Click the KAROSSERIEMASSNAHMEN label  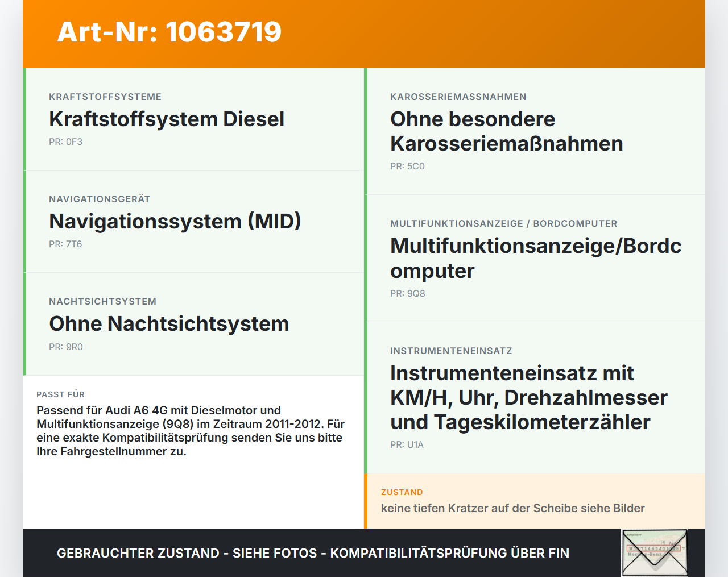click(458, 97)
